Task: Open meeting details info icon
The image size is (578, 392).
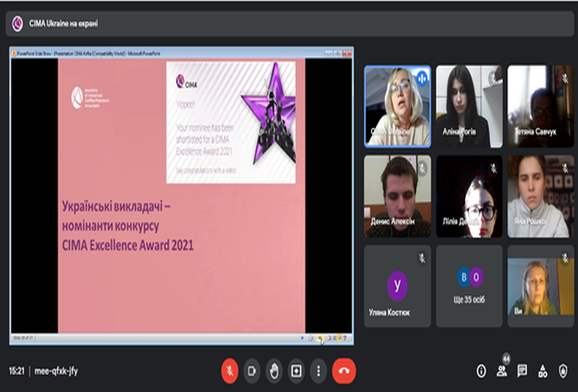Action: coord(481,371)
